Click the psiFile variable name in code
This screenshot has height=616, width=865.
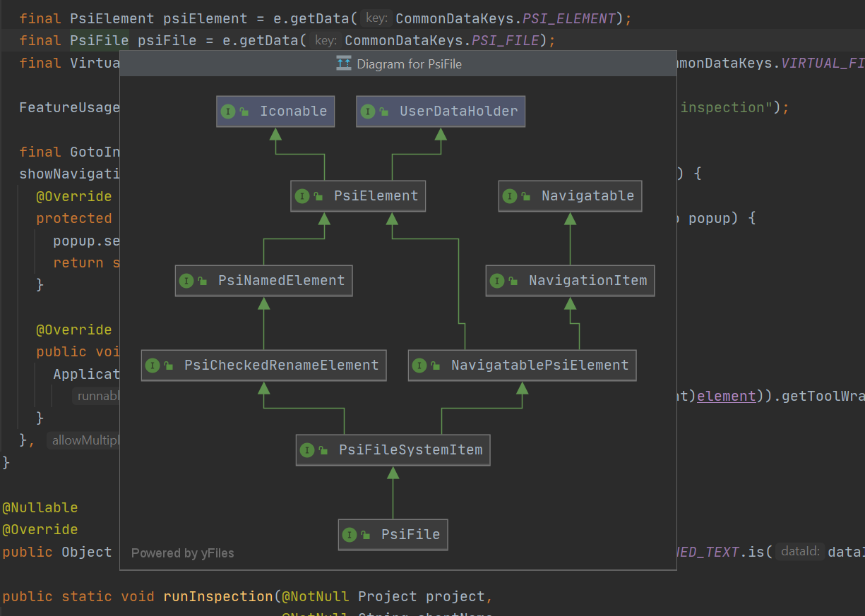click(167, 40)
